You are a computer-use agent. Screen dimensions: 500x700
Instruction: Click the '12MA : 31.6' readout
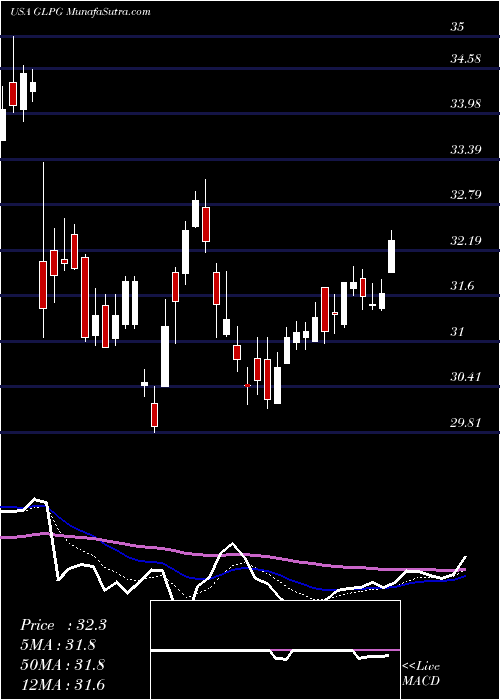63,685
